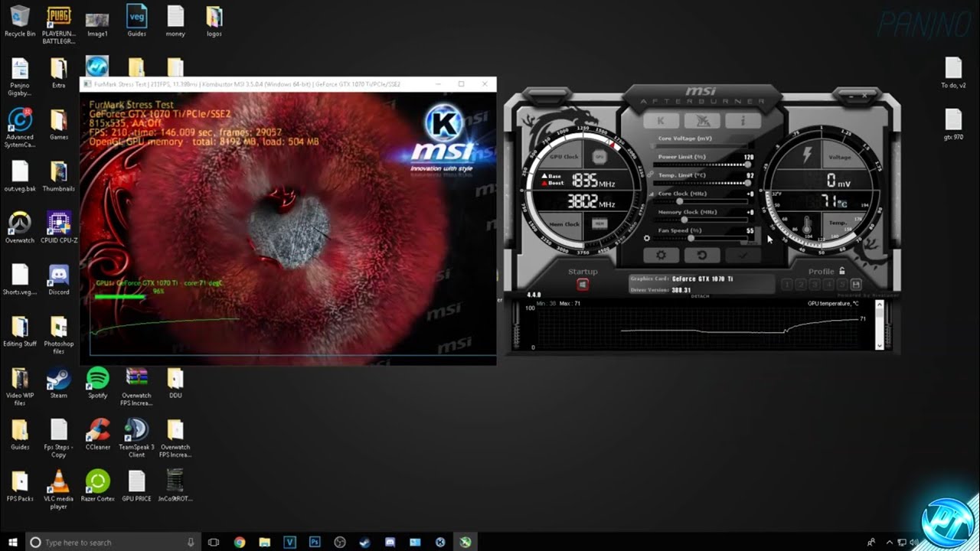Toggle the Profile lock icon
The image size is (980, 551).
click(x=842, y=271)
